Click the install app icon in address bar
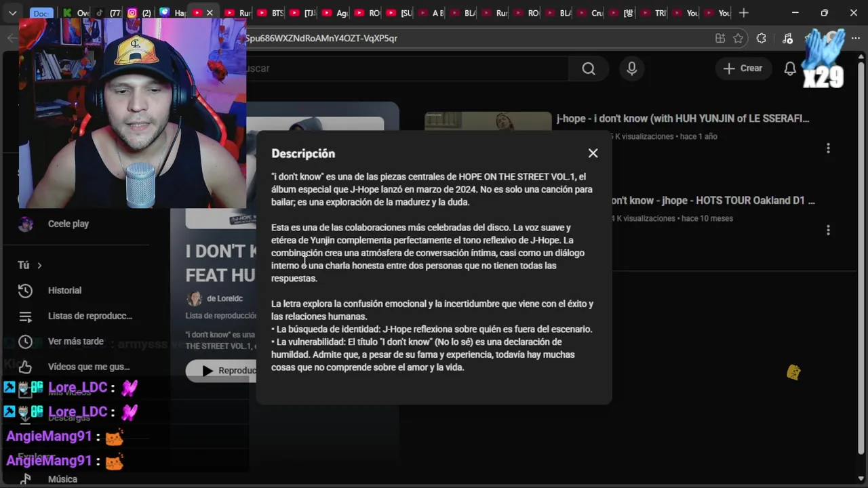The height and width of the screenshot is (488, 868). [x=720, y=39]
